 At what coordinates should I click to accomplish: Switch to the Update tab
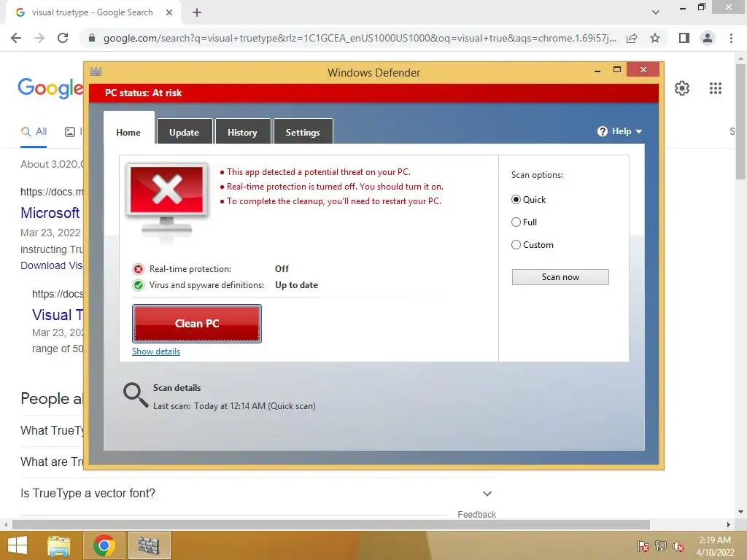(x=185, y=131)
